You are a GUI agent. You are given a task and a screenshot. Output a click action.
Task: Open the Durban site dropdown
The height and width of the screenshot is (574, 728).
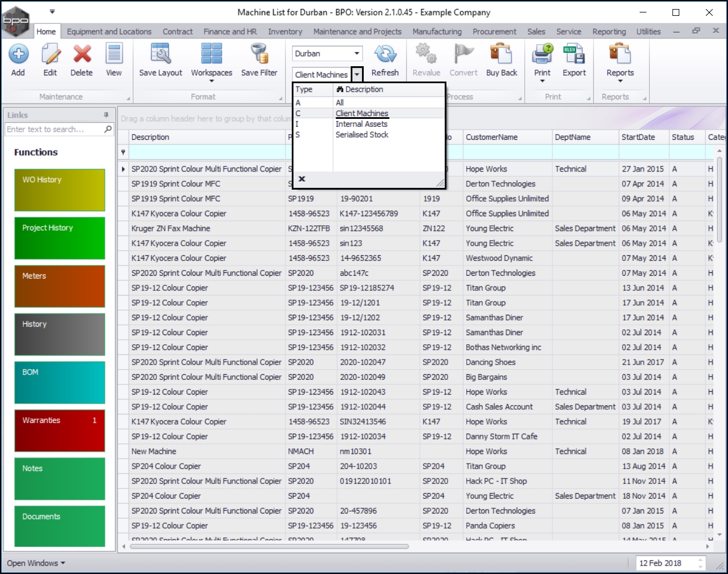click(x=357, y=54)
